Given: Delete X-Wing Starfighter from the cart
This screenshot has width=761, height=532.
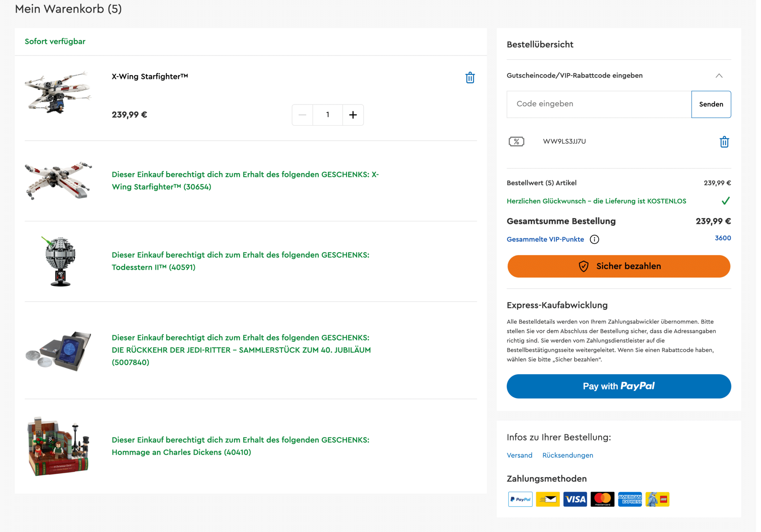Looking at the screenshot, I should 470,78.
